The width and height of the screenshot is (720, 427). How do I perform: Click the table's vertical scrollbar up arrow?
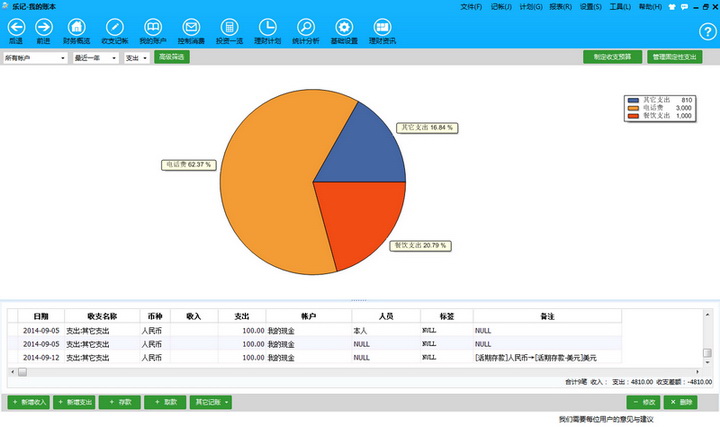pyautogui.click(x=708, y=315)
